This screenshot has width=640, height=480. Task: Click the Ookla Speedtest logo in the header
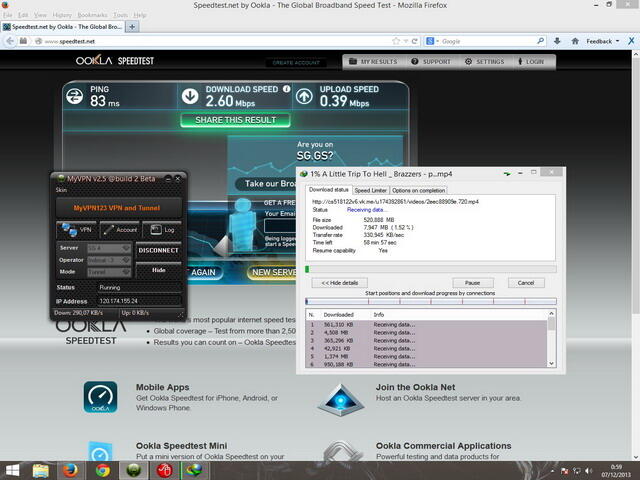pos(115,61)
